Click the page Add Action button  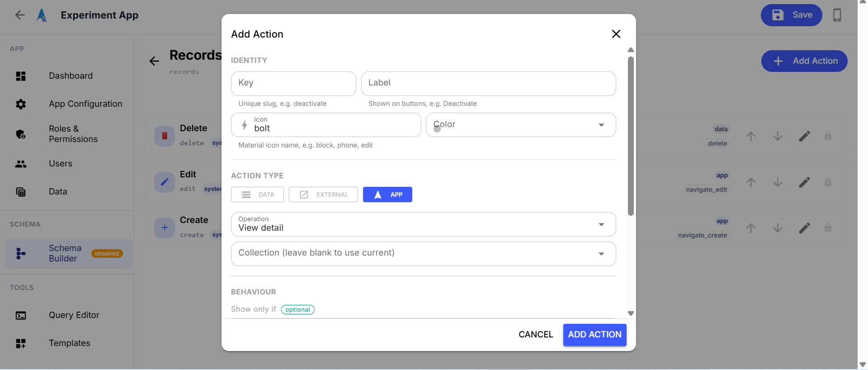804,61
